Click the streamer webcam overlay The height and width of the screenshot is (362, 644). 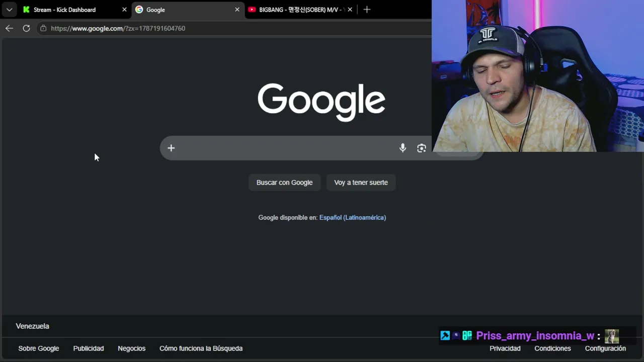pos(538,76)
